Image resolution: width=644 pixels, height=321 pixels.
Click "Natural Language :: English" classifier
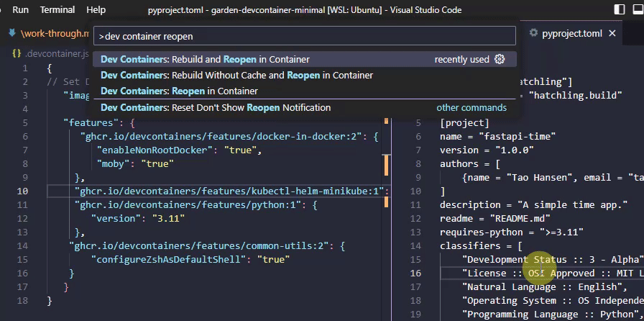[545, 287]
